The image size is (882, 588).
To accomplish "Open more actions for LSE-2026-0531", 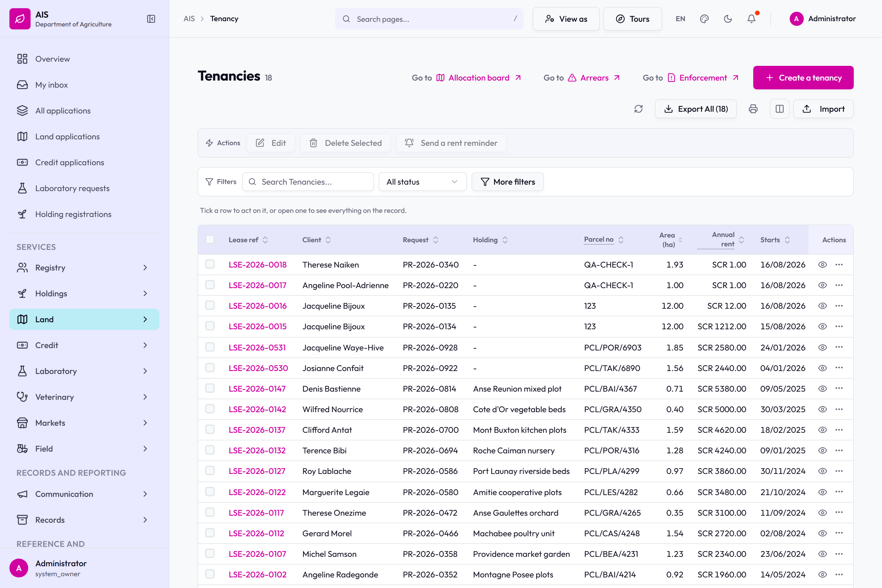I will click(839, 347).
